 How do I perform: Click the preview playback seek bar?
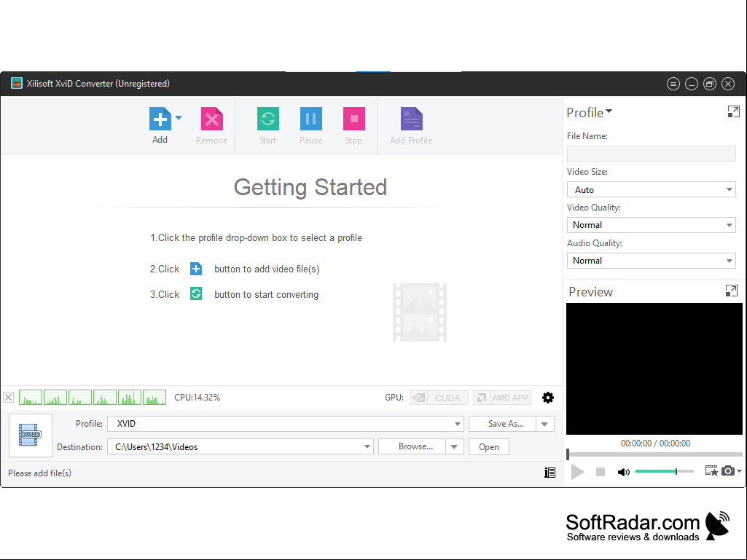tap(654, 454)
